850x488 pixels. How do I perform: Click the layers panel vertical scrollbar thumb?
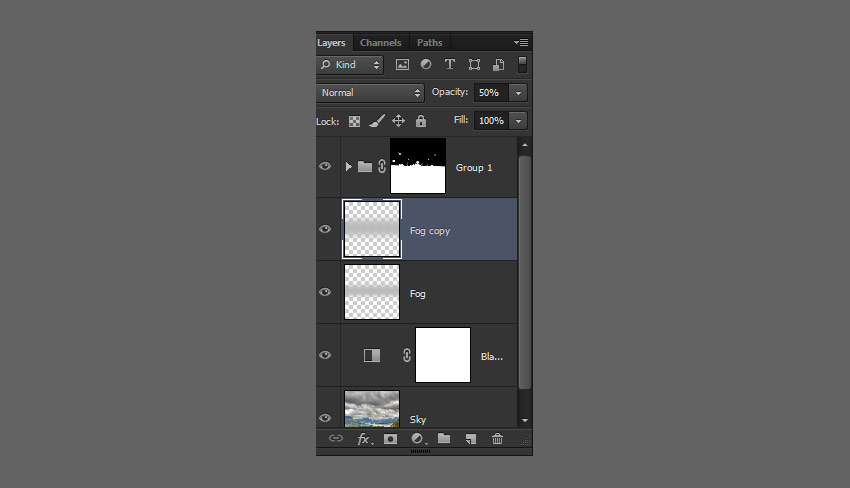[x=525, y=273]
